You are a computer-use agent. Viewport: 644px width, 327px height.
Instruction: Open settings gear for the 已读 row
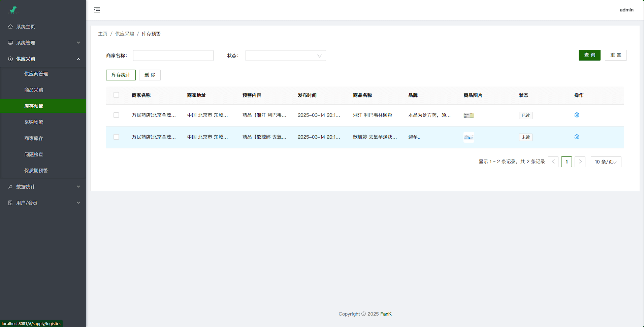[x=577, y=115]
